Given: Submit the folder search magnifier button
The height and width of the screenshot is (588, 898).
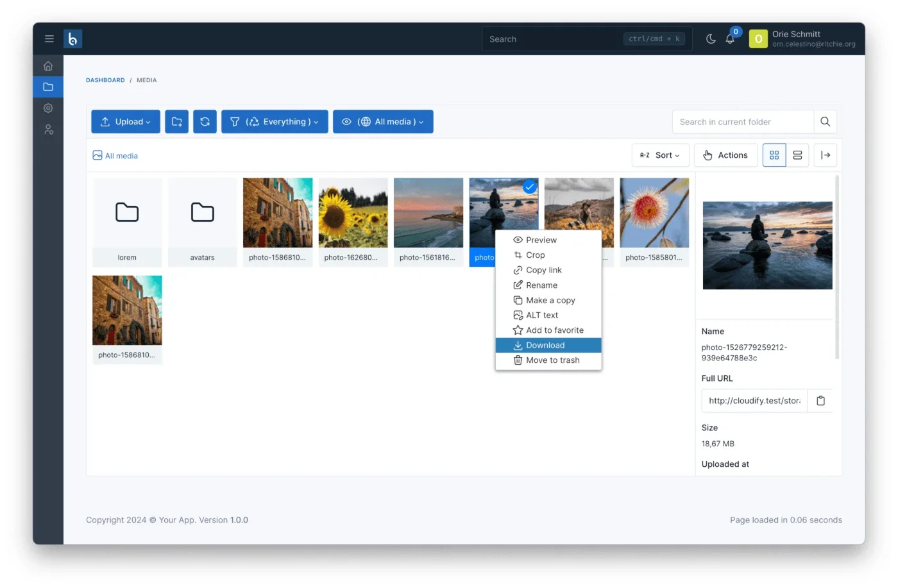Looking at the screenshot, I should click(826, 122).
